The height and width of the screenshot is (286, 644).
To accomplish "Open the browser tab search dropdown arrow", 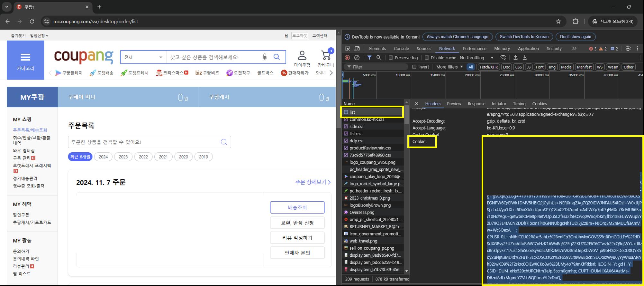I will pos(6,7).
